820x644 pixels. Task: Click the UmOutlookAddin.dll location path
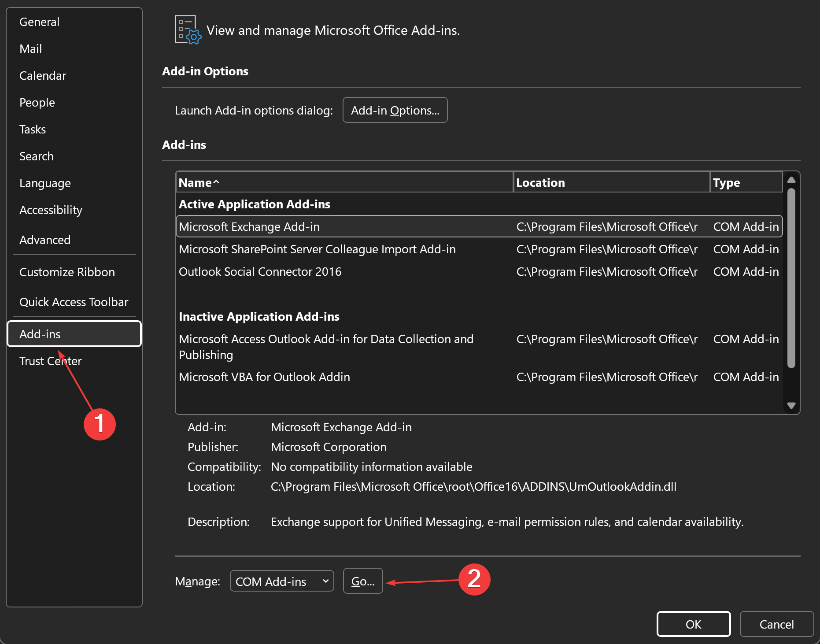pyautogui.click(x=473, y=487)
